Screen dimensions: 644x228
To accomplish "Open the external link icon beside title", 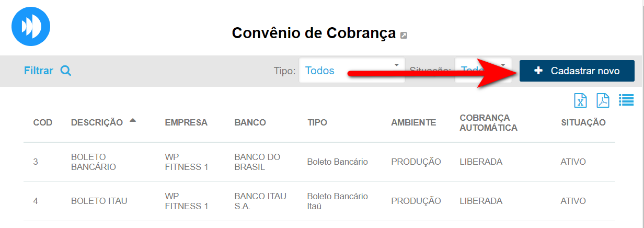I will point(404,35).
